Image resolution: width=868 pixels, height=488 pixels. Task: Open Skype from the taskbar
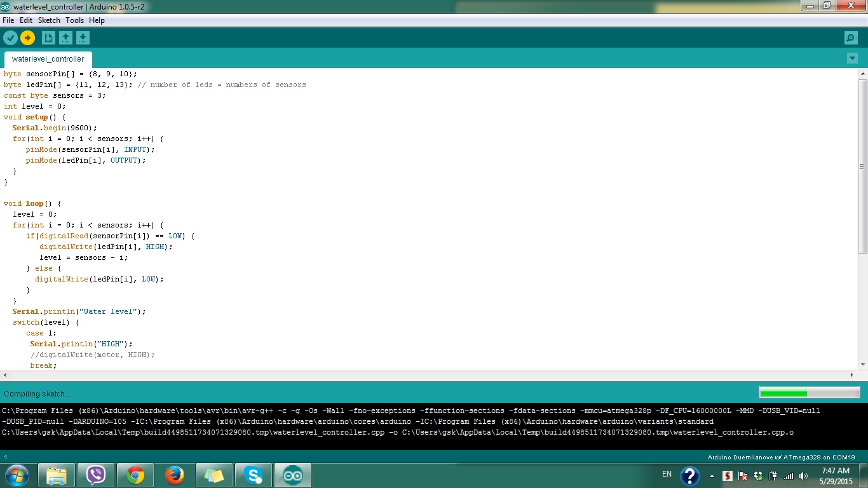[x=253, y=475]
